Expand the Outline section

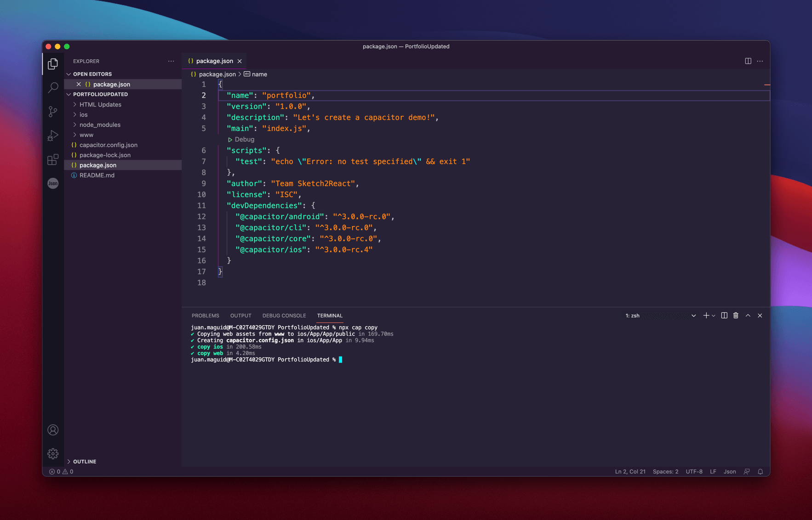85,461
